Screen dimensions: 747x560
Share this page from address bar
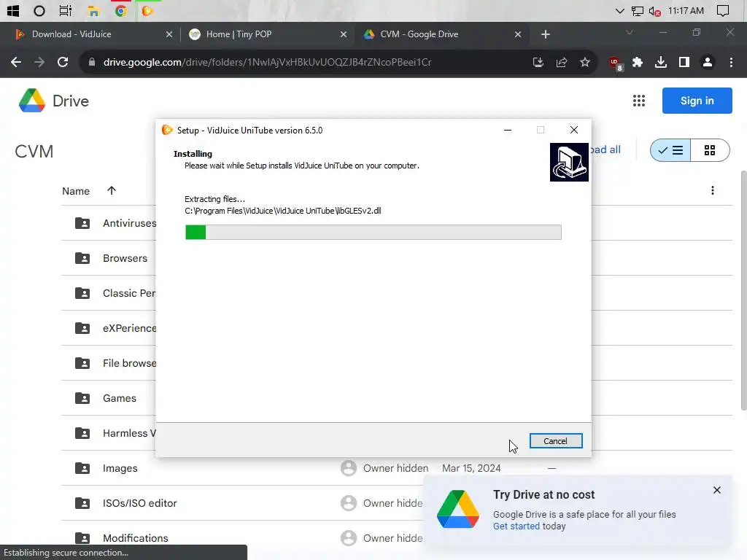coord(562,62)
